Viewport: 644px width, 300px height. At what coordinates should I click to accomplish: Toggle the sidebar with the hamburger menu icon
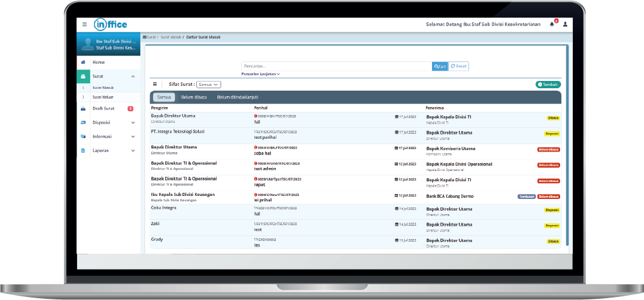point(84,24)
